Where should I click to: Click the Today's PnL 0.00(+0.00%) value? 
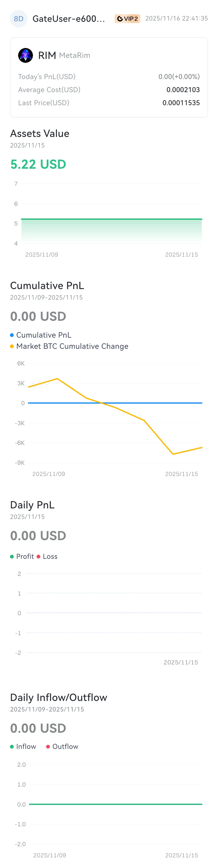click(x=179, y=77)
